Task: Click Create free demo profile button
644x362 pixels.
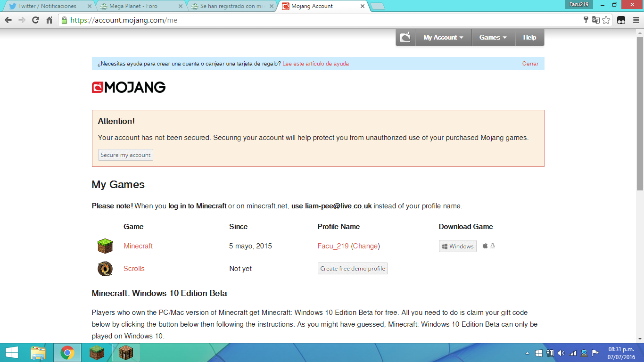Action: point(353,269)
